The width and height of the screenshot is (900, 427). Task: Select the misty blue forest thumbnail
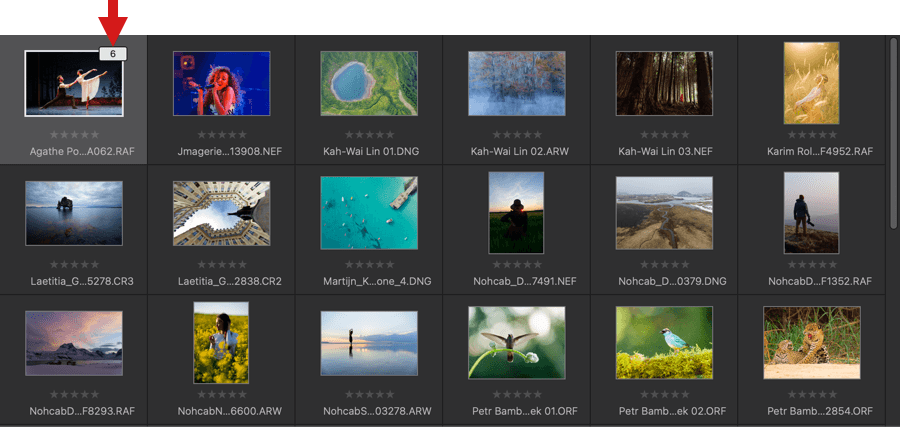pyautogui.click(x=517, y=83)
